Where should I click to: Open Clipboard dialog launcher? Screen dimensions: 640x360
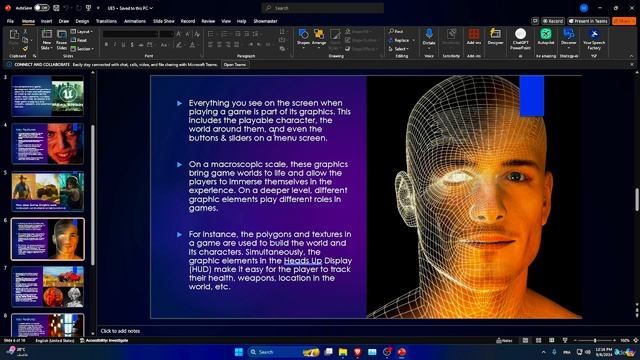coord(35,56)
